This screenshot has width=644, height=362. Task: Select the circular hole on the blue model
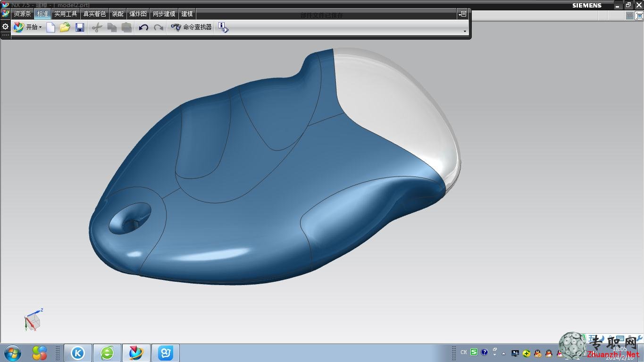130,219
